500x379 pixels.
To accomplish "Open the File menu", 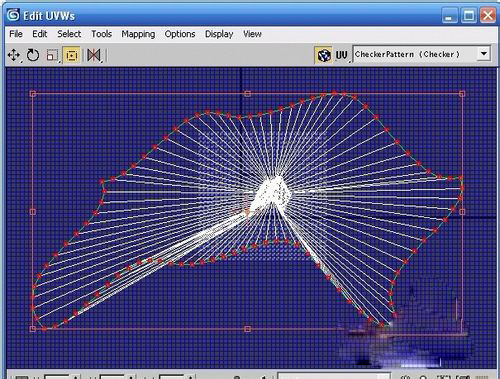I will tap(16, 34).
